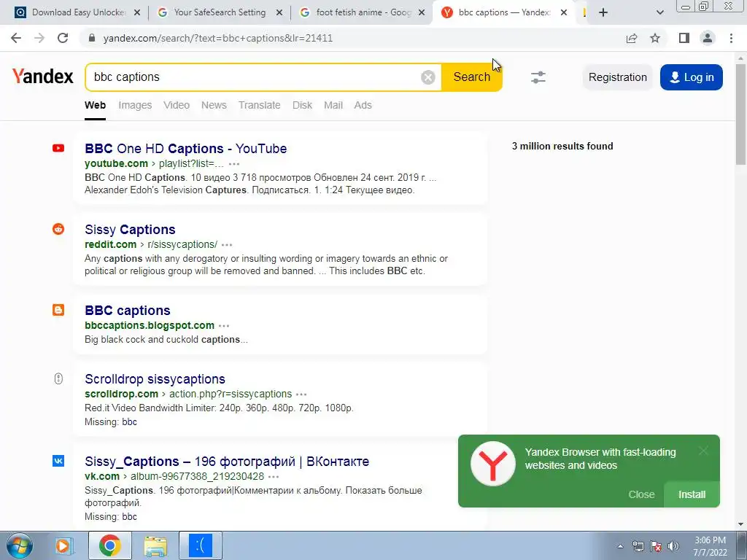The width and height of the screenshot is (747, 560).
Task: Click the yellow Search button
Action: (472, 77)
